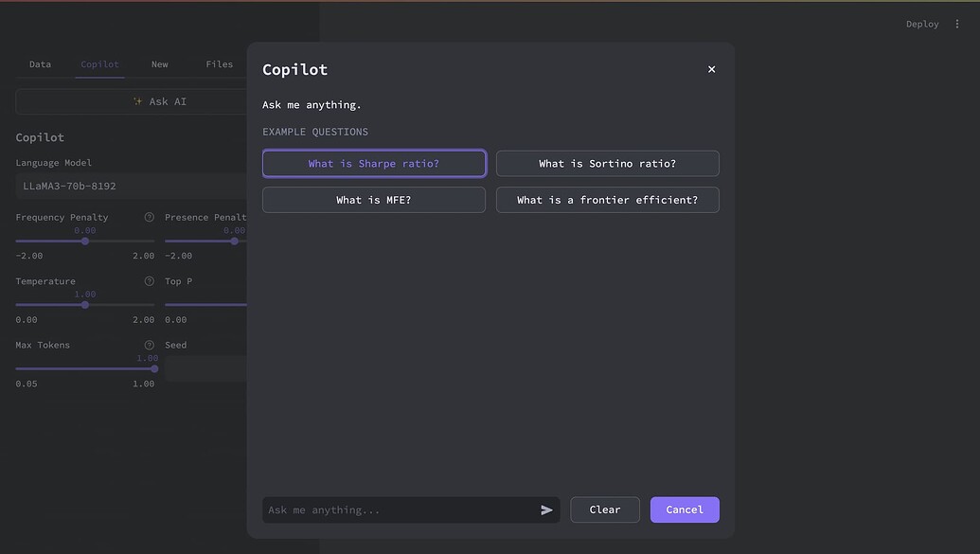Ask 'What is a frontier efficient?'
This screenshot has width=980, height=554.
click(608, 200)
